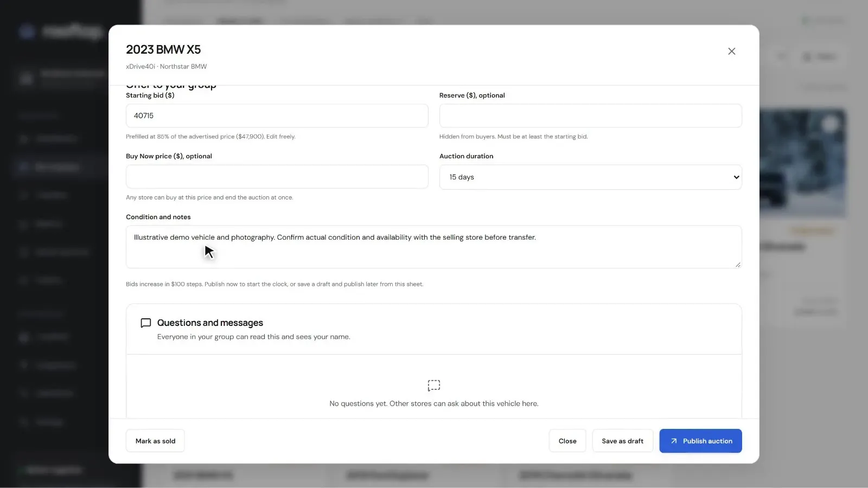This screenshot has width=868, height=488.
Task: Click the Close button in footer
Action: pyautogui.click(x=567, y=441)
